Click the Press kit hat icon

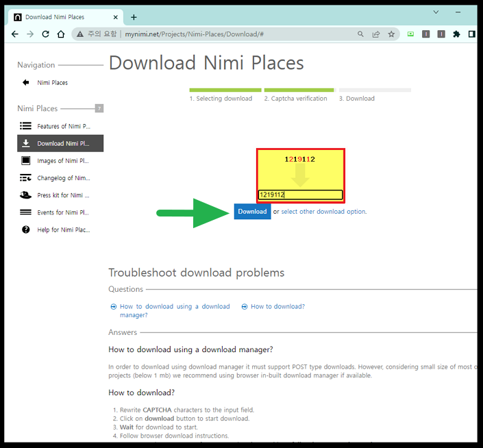pos(25,195)
